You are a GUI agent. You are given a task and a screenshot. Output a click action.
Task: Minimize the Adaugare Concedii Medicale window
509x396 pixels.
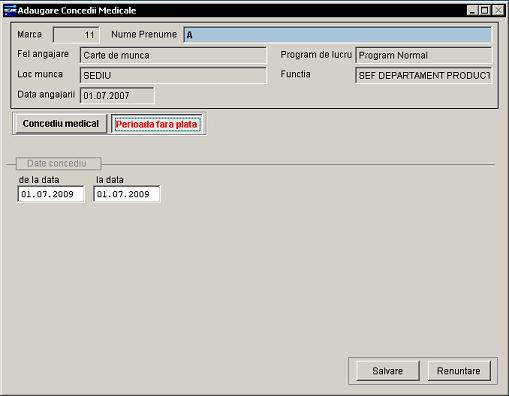click(472, 10)
